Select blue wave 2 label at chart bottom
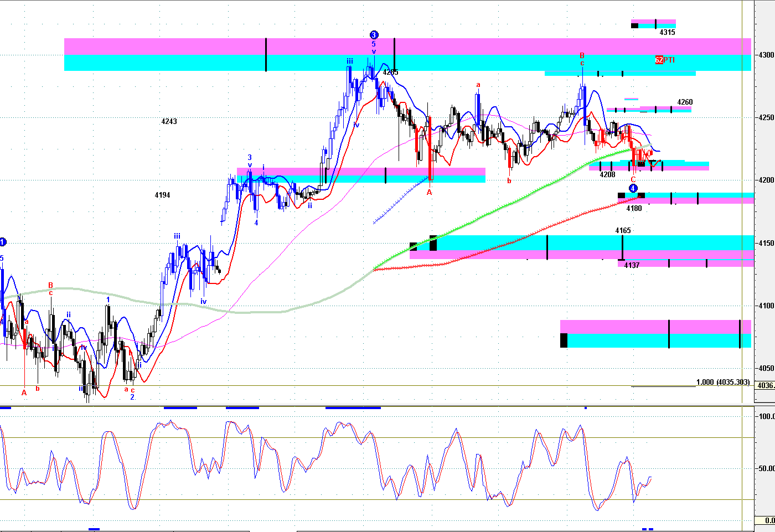Screen dimensions: 775x532 tap(132, 397)
